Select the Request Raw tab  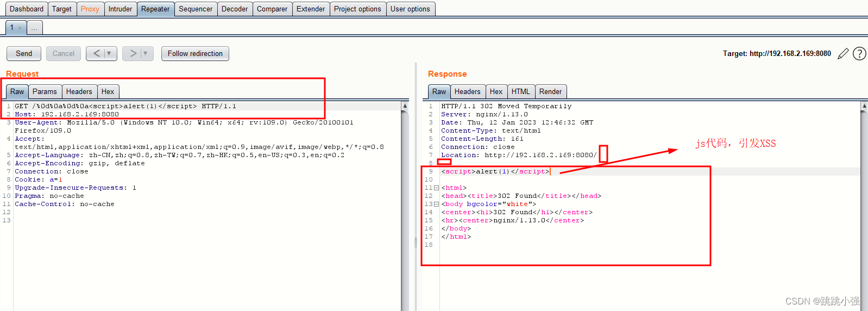(x=17, y=91)
